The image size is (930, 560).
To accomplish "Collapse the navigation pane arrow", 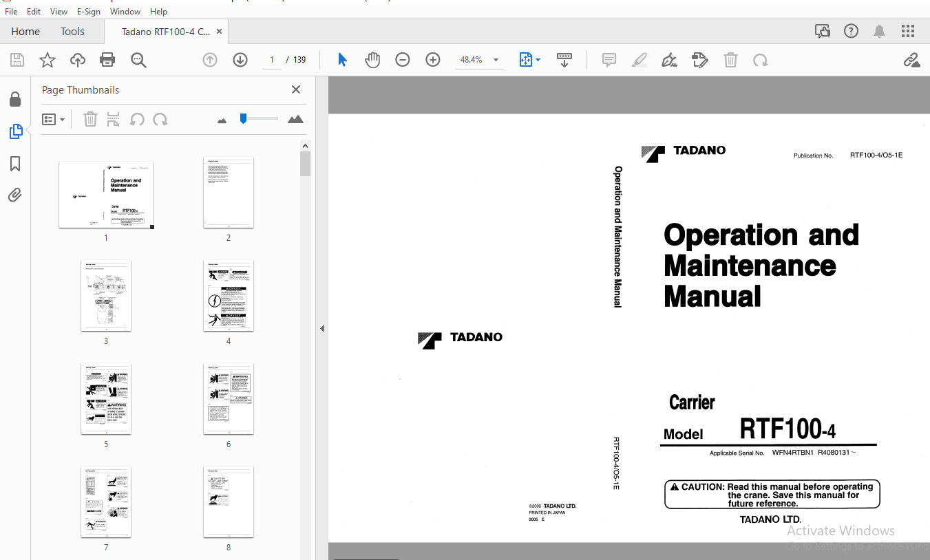I will (321, 329).
